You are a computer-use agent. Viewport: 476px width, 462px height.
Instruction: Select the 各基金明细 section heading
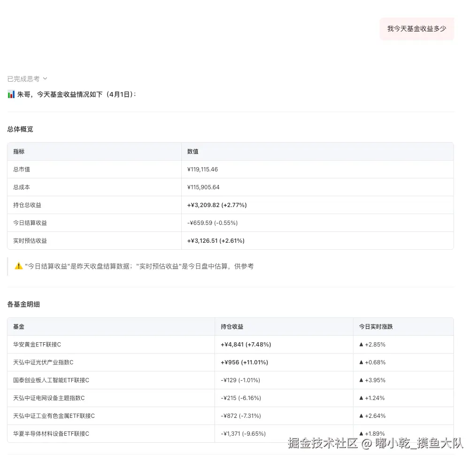[x=23, y=304]
